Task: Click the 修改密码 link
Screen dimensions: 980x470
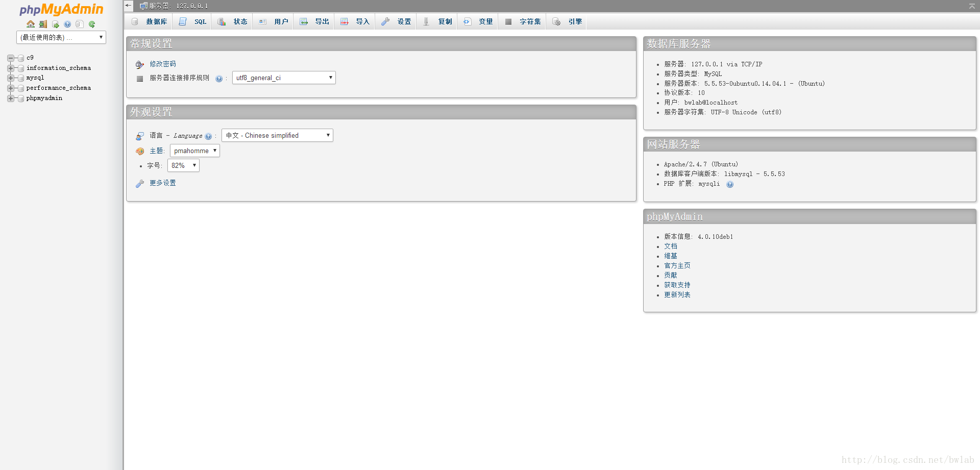Action: pos(163,64)
